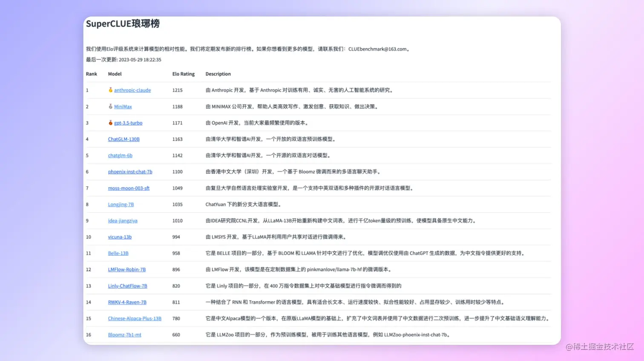This screenshot has height=361, width=644.
Task: Open the Linly-ChatFlow-7B model link
Action: point(127,286)
